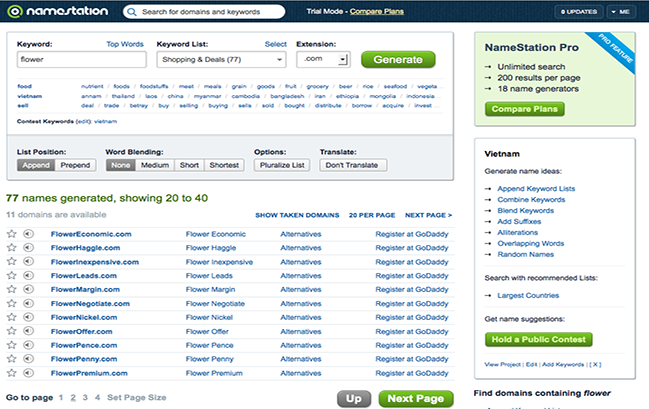Open Compare Plans link in header

point(377,12)
